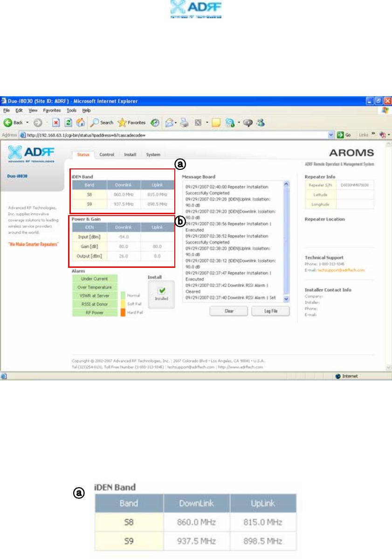The width and height of the screenshot is (392, 559).
Task: Click the Hard Fail orange legend swatch
Action: click(x=123, y=313)
